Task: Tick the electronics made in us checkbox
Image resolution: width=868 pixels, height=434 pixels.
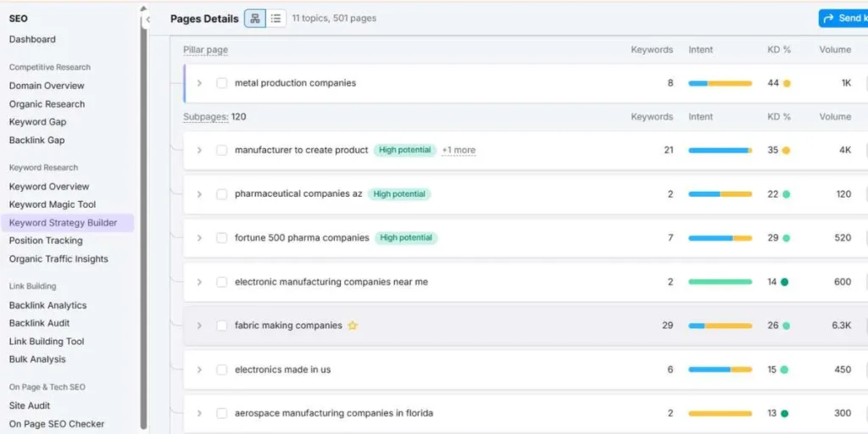Action: pyautogui.click(x=222, y=370)
